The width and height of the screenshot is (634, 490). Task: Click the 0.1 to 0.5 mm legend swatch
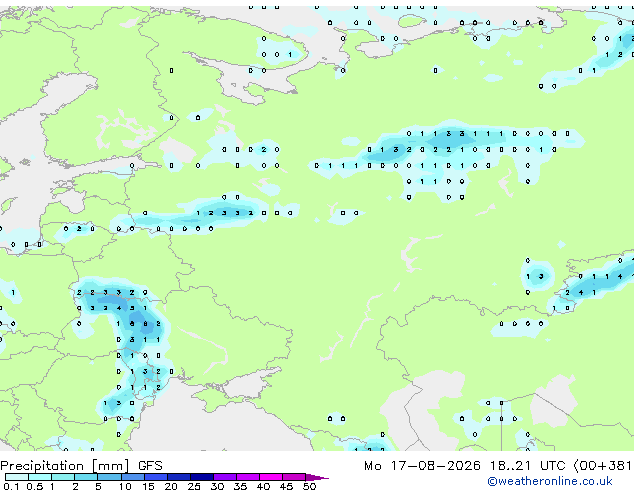coord(17,477)
